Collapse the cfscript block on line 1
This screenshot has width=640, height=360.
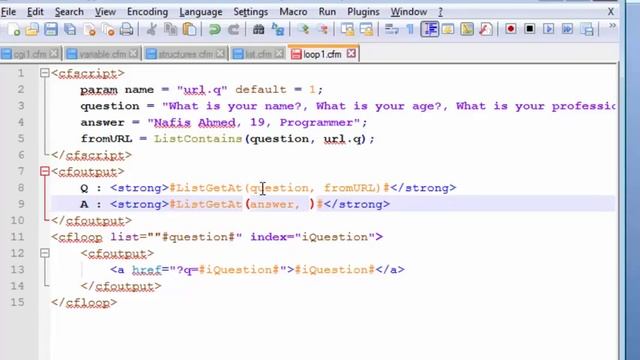coord(45,73)
